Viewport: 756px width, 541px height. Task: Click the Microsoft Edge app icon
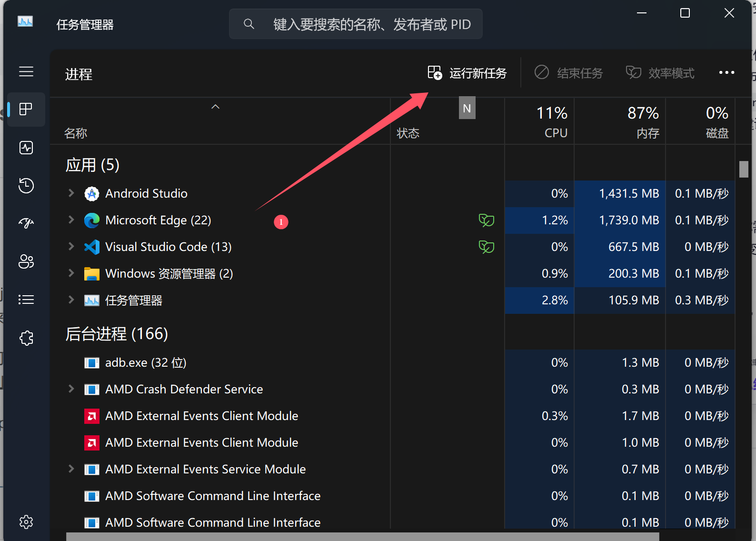[91, 220]
